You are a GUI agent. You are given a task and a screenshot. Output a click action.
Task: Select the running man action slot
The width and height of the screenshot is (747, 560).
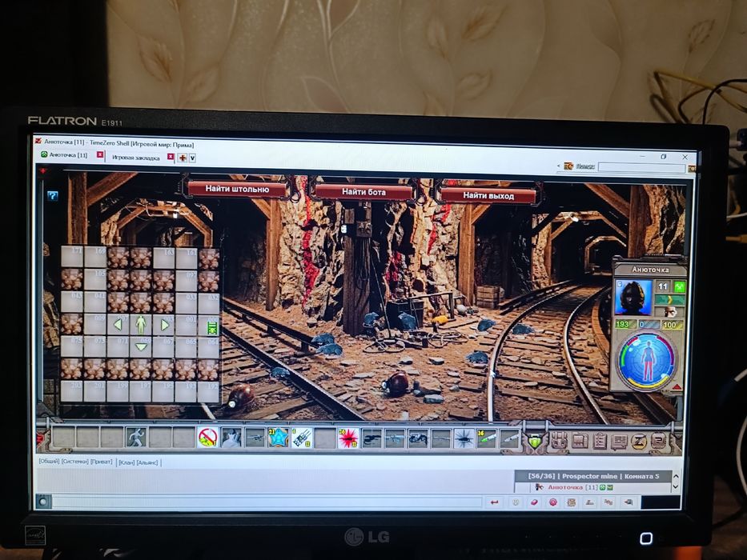pyautogui.click(x=136, y=437)
